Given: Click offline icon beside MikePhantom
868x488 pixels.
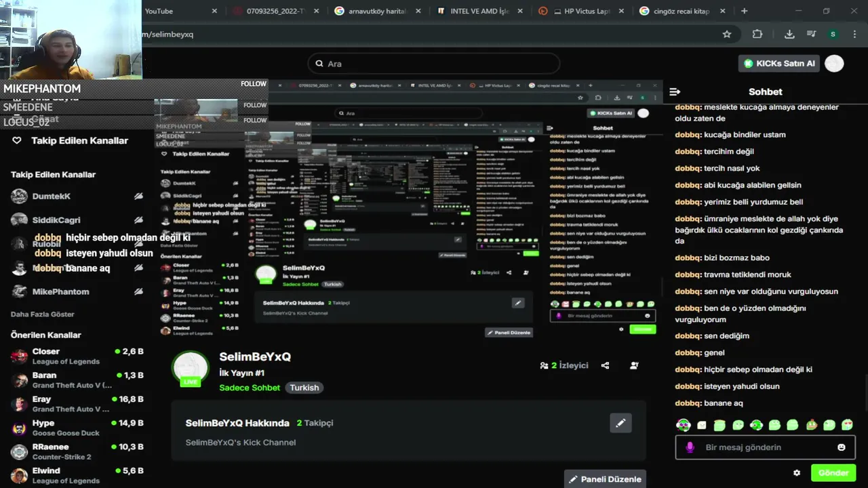Looking at the screenshot, I should [138, 291].
